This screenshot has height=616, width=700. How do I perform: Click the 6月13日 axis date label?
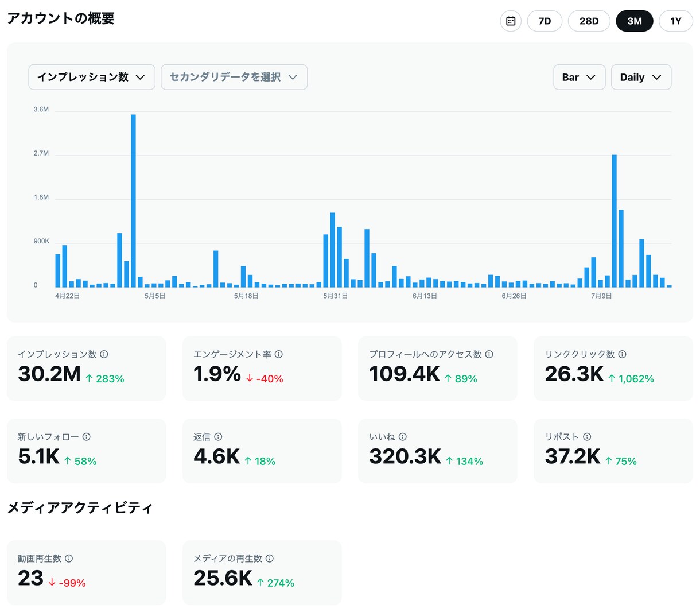pyautogui.click(x=425, y=296)
